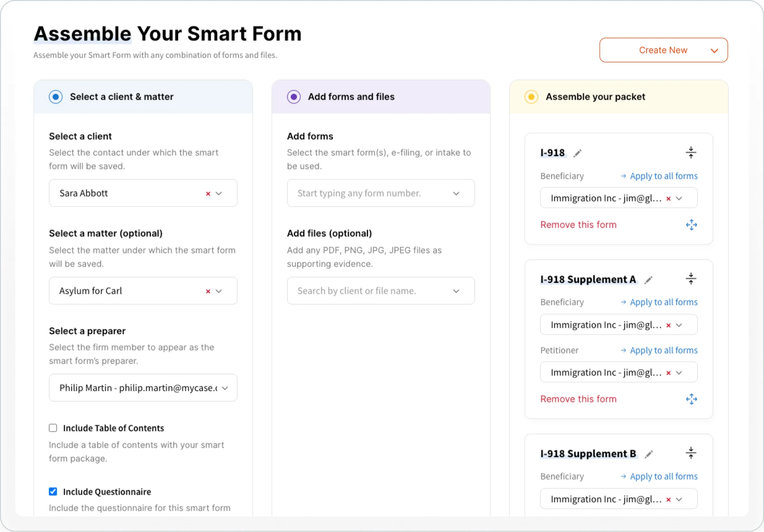This screenshot has width=764, height=532.
Task: Open the preparer dropdown showing Philip Martin
Action: tap(225, 388)
